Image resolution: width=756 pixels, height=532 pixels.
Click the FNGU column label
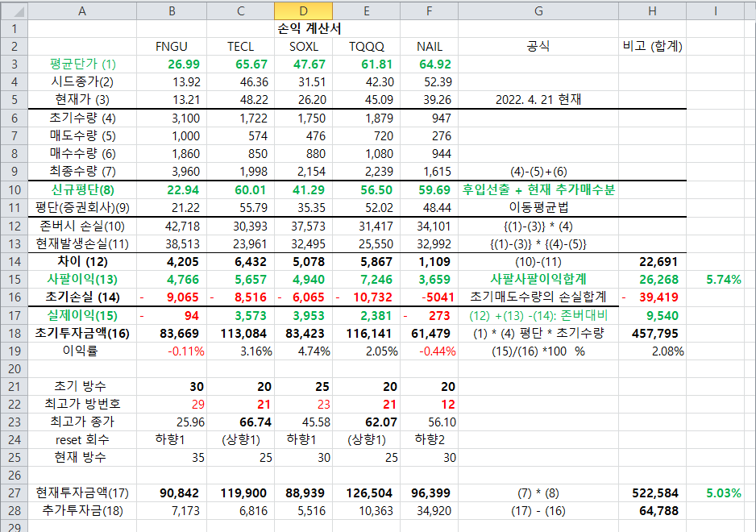click(x=171, y=46)
